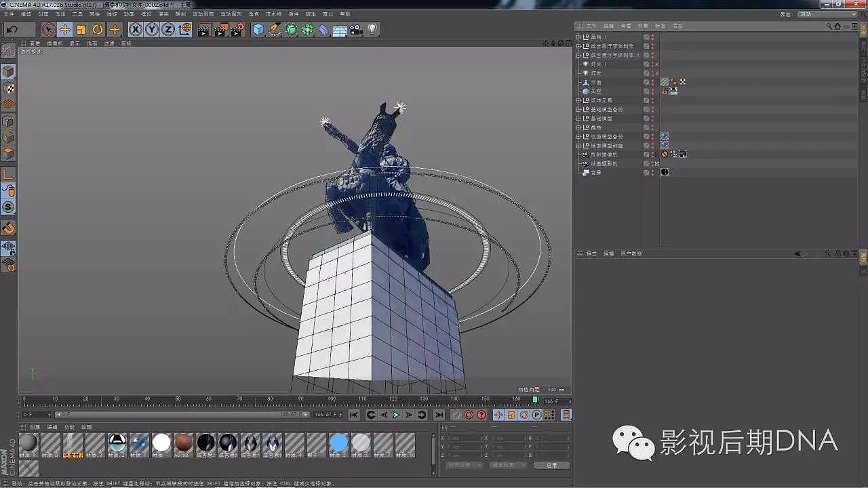Open the 模拟 (Simulate) menu
The image size is (868, 488).
[x=146, y=14]
